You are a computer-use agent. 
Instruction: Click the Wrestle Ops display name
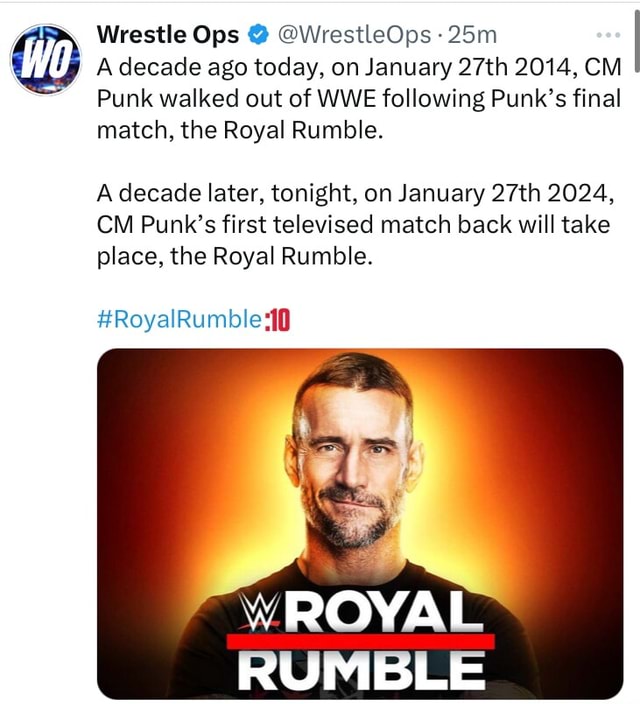tap(168, 35)
